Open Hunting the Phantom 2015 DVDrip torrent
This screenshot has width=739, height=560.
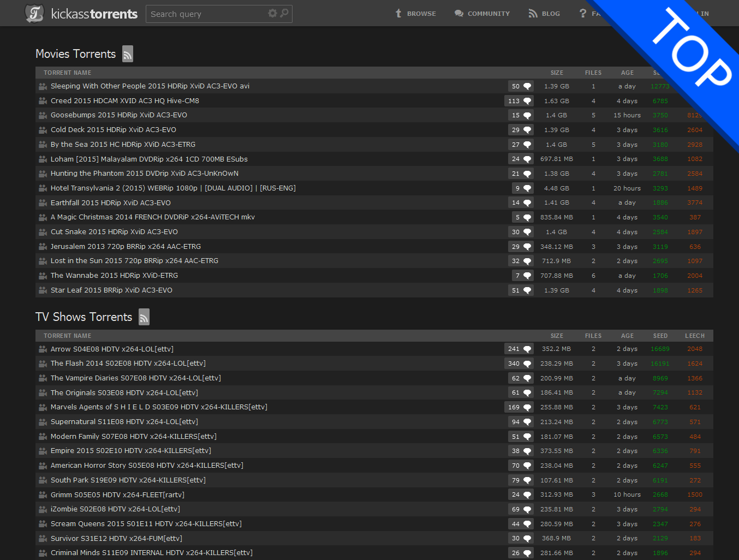coord(145,174)
